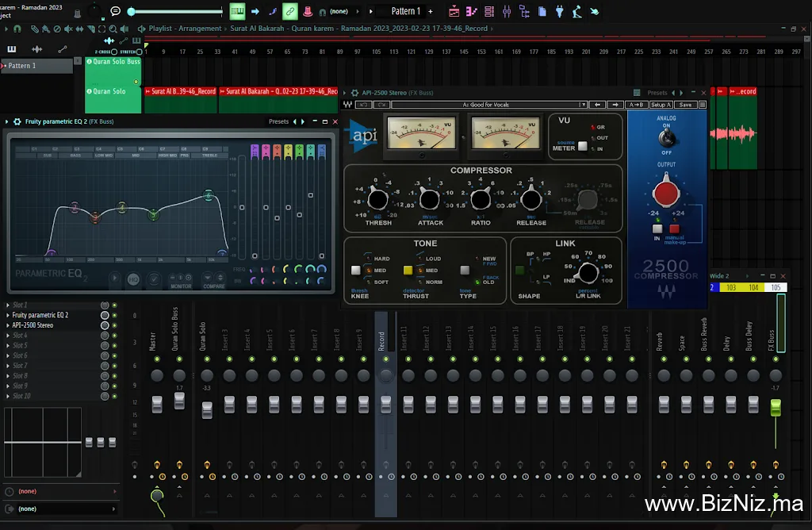812x530 pixels.
Task: Open the first (none) routing dropdown at the bottom left
Action: pos(60,491)
